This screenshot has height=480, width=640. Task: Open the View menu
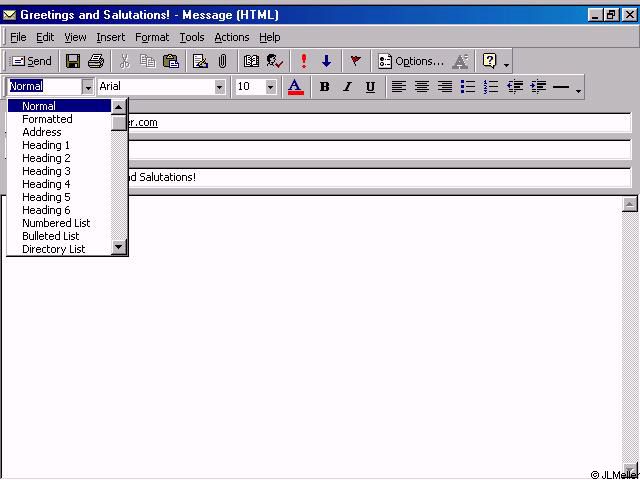[x=75, y=38]
